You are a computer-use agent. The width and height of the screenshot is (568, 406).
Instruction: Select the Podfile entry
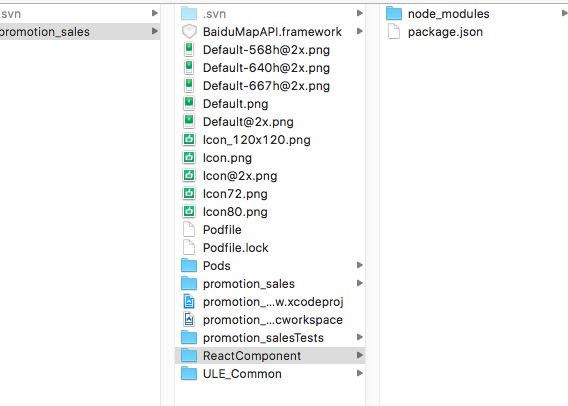click(270, 230)
